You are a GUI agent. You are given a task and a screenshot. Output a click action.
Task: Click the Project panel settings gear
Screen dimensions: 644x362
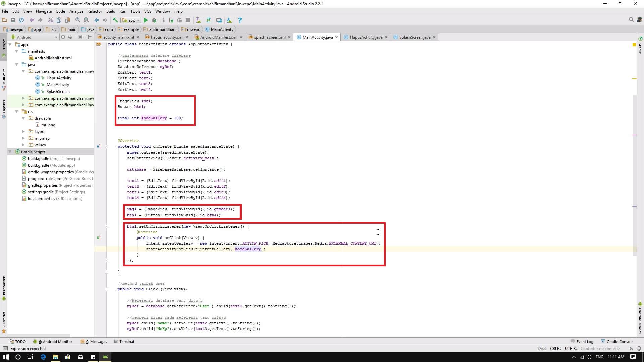click(80, 37)
